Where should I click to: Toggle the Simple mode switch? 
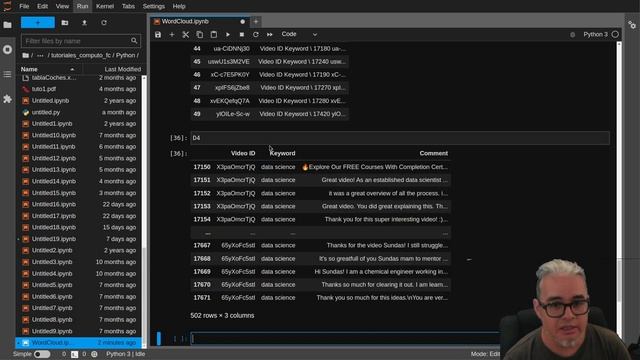[x=42, y=354]
